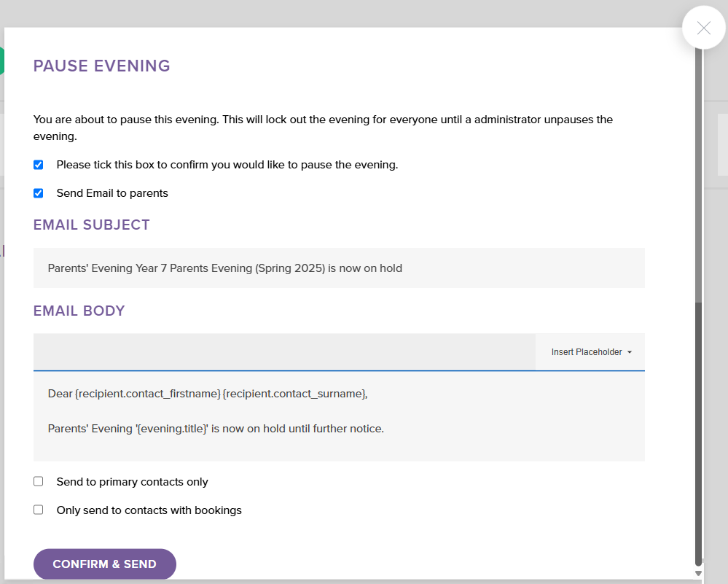728x584 pixels.
Task: Untick the confirm pause evening checkbox
Action: point(39,165)
